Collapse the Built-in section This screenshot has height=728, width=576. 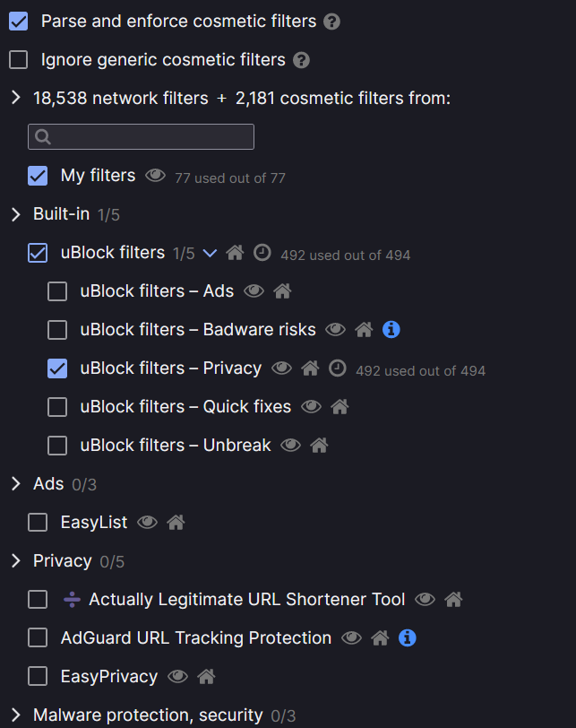(15, 214)
